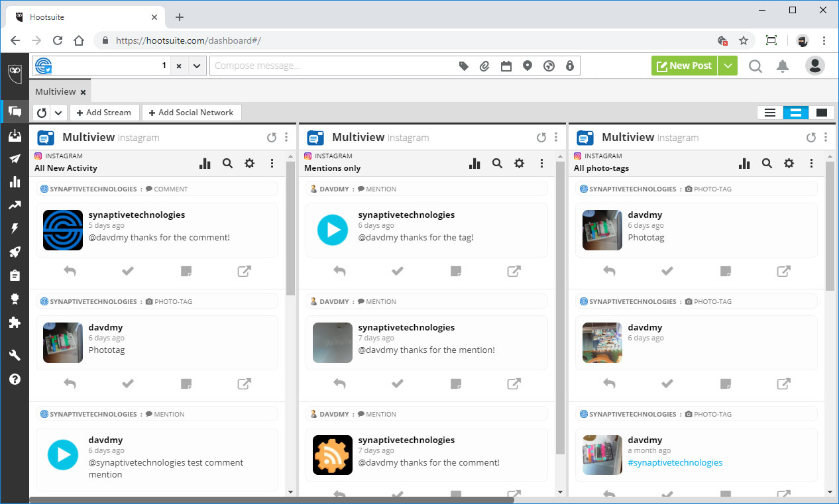The width and height of the screenshot is (839, 504).
Task: Open Help question mark sidebar icon
Action: (15, 379)
